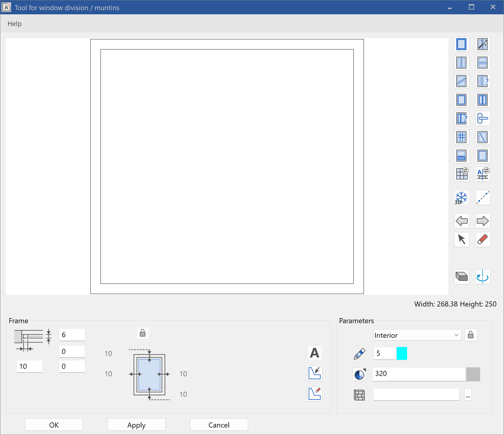Select the single pane frame icon

(462, 44)
